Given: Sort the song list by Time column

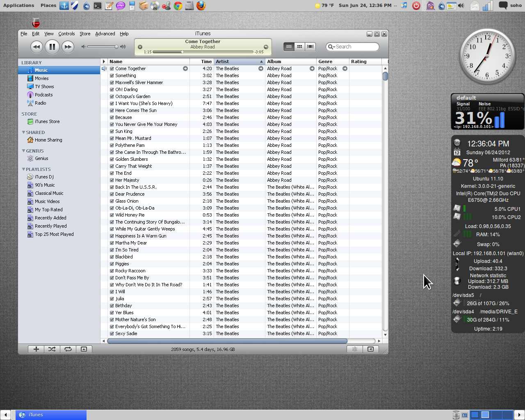Looking at the screenshot, I should click(x=202, y=62).
